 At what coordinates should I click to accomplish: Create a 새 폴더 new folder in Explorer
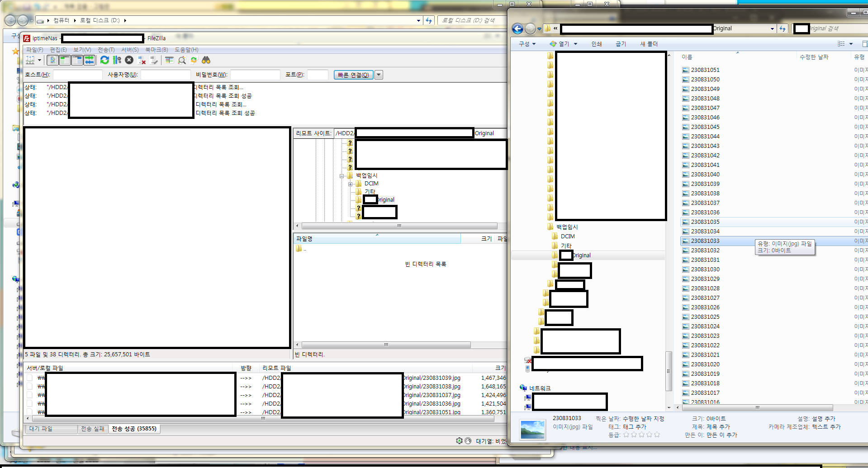(x=649, y=44)
